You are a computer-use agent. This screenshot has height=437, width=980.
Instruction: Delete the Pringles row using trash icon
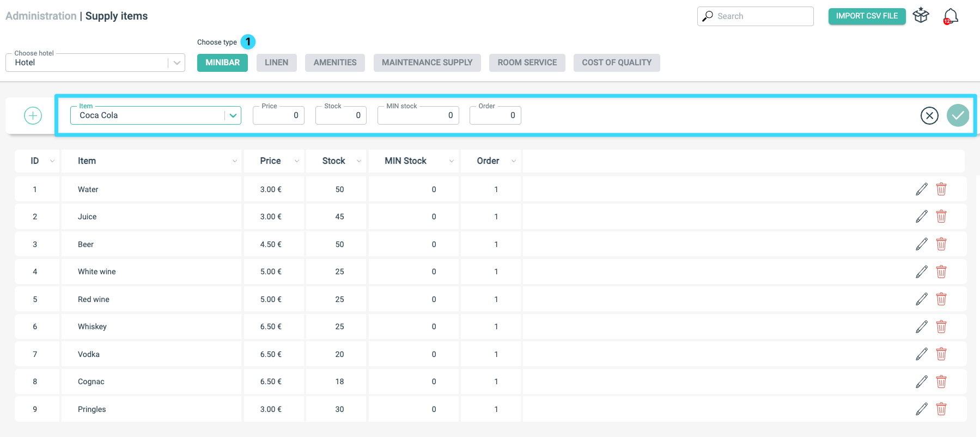[941, 409]
